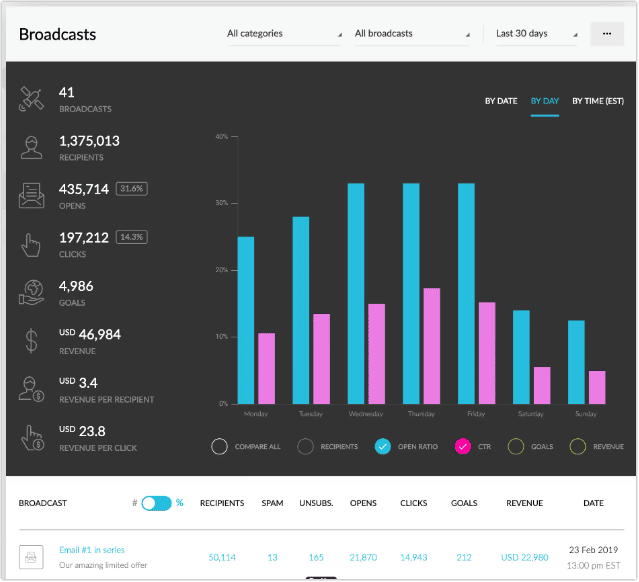Click the REVENUE column header
This screenshot has height=582, width=639.
(524, 503)
